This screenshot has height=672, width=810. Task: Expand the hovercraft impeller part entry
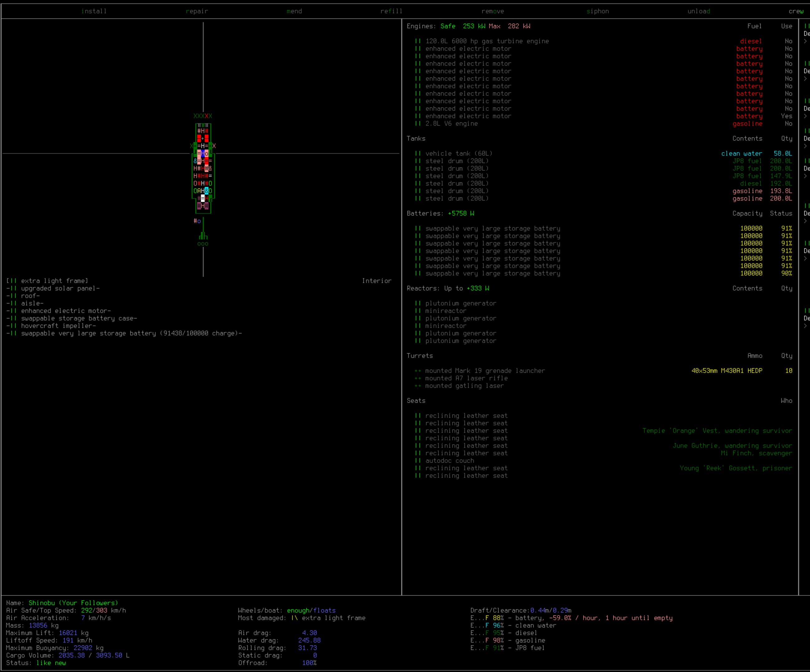click(58, 326)
